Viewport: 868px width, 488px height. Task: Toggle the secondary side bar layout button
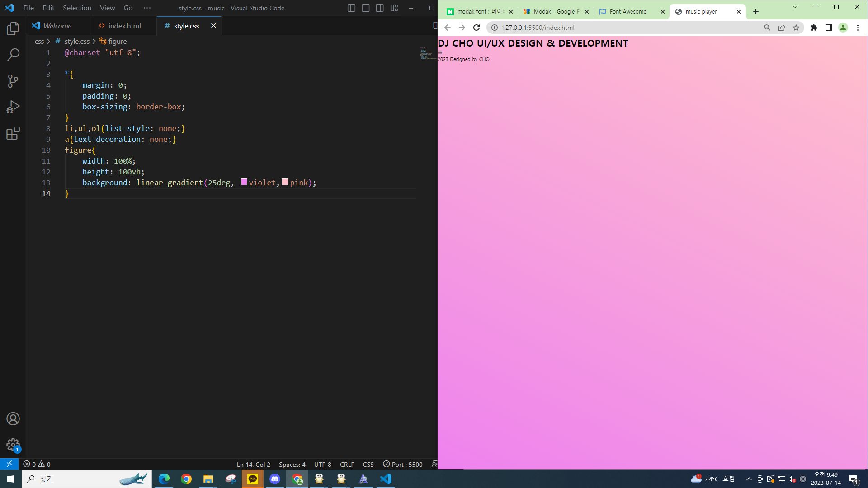click(x=380, y=8)
